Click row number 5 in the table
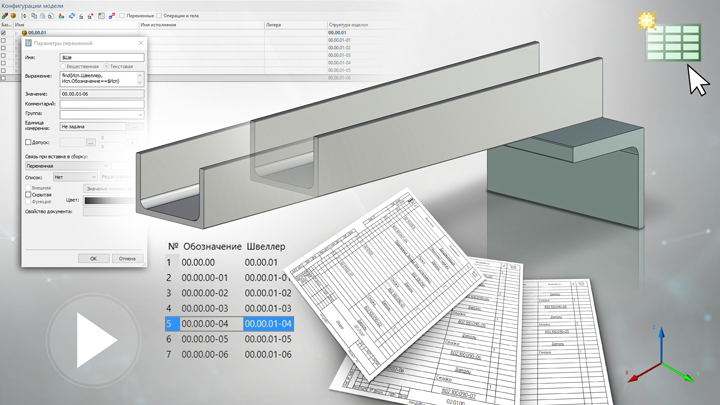The image size is (720, 405). coord(169,324)
